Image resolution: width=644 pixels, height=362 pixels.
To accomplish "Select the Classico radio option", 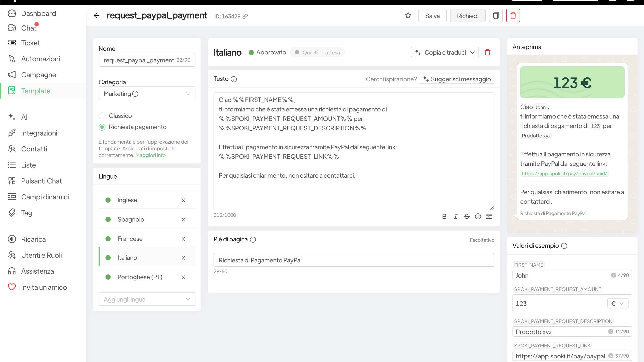I will (102, 116).
